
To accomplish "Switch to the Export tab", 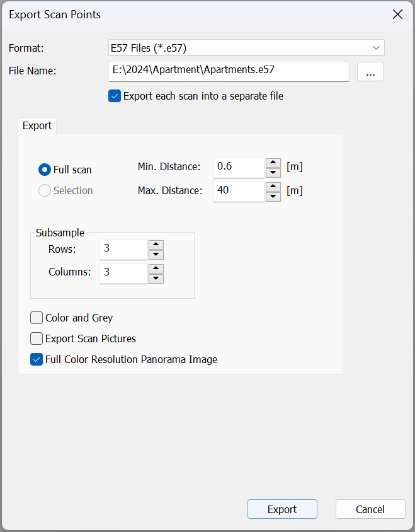I will (37, 125).
